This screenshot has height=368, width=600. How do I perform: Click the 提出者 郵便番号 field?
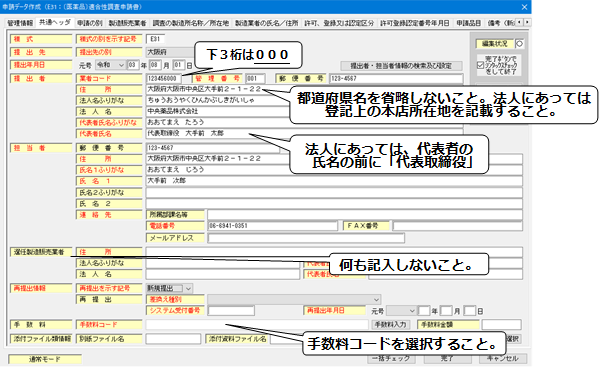(x=396, y=78)
